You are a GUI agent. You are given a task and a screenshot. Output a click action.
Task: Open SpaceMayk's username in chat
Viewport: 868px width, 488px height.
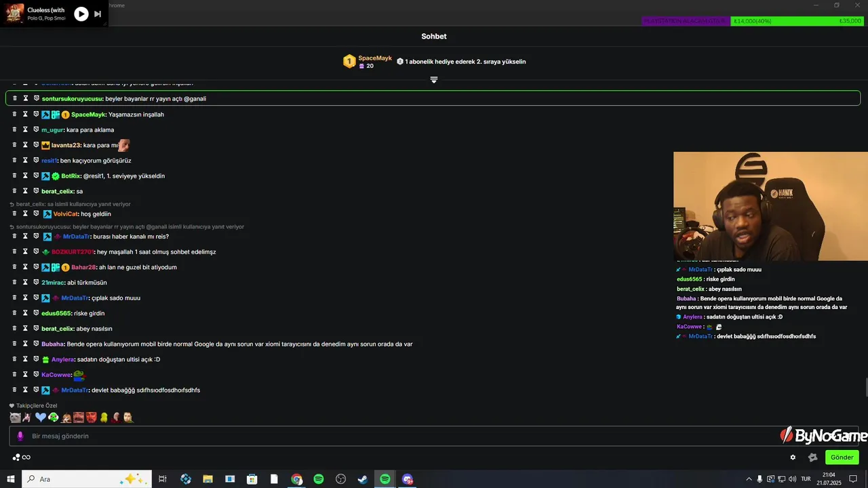click(88, 115)
